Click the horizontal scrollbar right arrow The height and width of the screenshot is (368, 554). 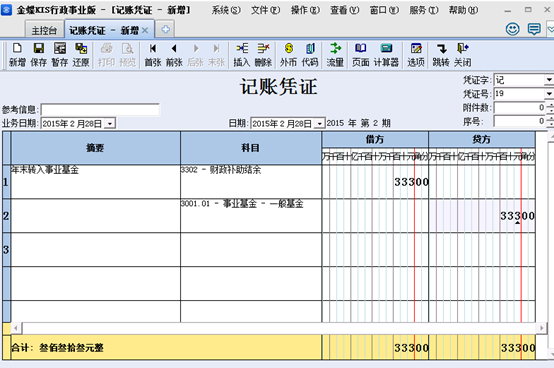pos(541,328)
